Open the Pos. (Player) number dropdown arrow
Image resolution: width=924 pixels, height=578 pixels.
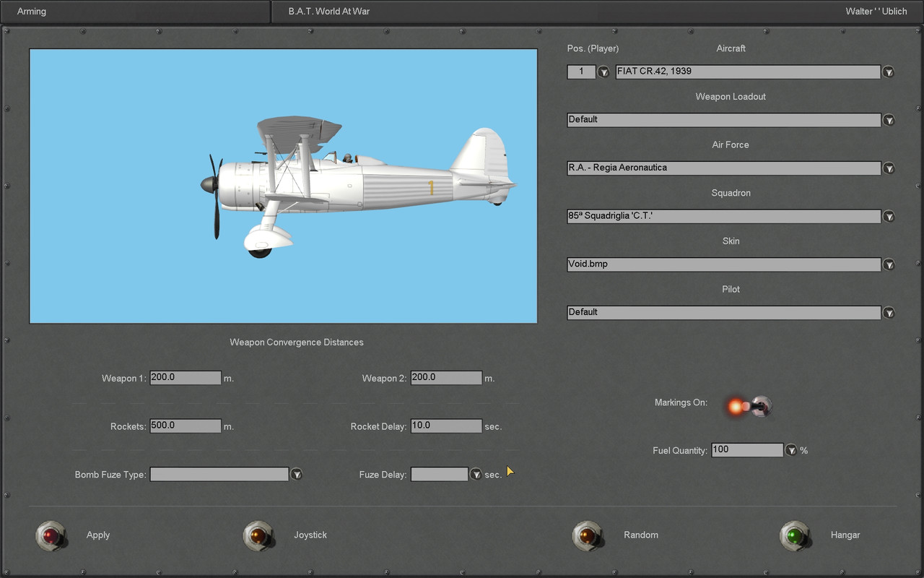(603, 72)
